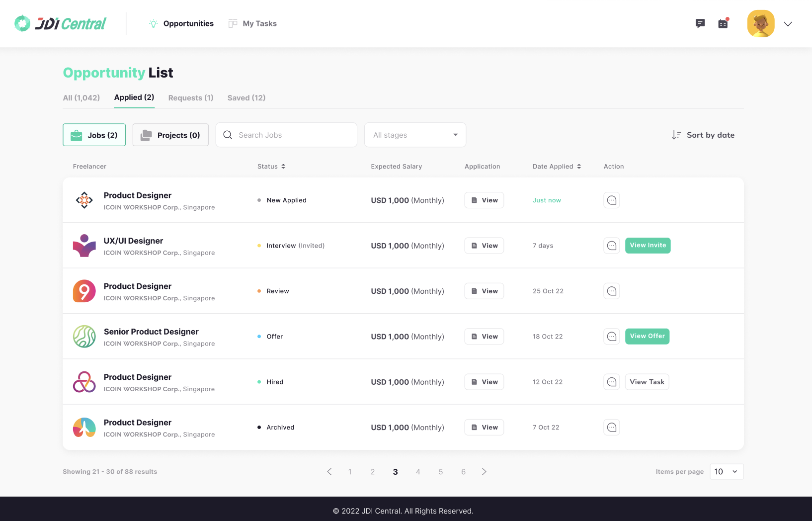The width and height of the screenshot is (812, 521).
Task: Toggle sorting by Status column
Action: tap(271, 167)
